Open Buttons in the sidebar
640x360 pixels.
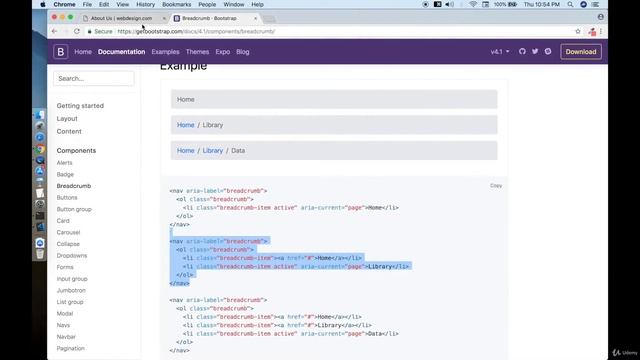coord(67,198)
